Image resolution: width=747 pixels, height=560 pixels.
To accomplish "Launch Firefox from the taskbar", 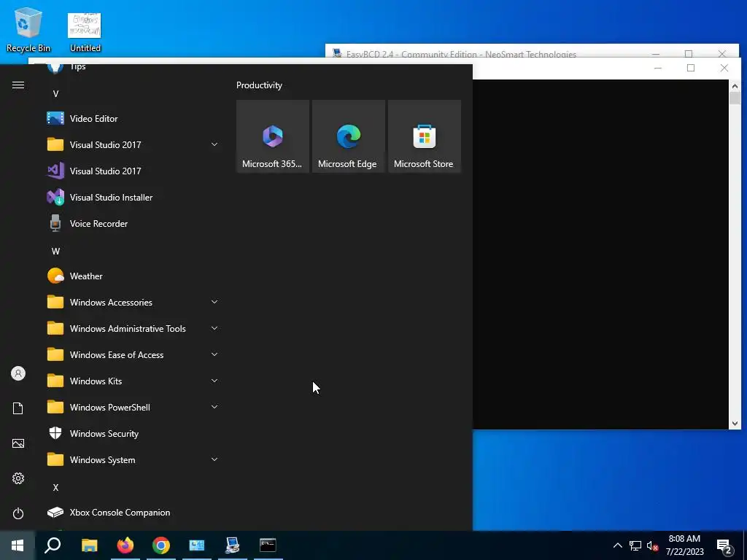I will tap(125, 545).
